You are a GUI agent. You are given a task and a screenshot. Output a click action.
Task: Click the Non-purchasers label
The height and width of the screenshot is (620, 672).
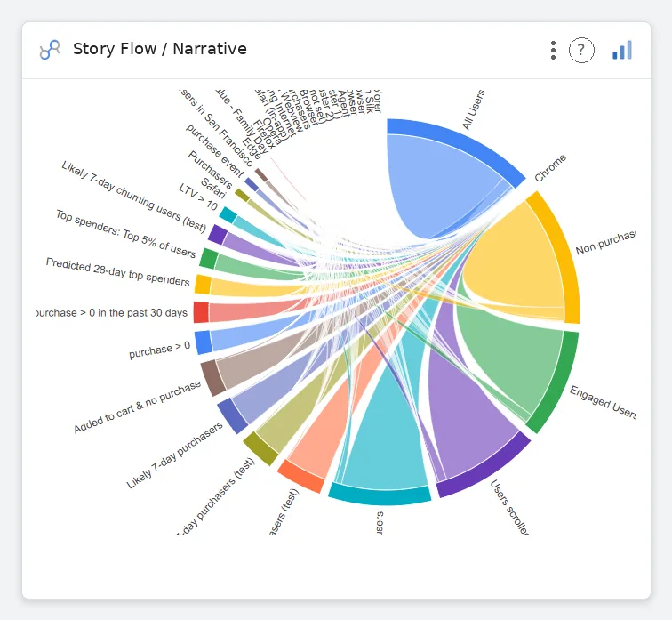point(605,242)
